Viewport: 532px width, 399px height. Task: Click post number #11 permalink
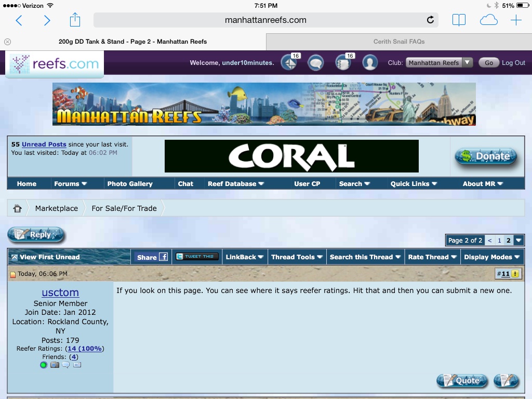506,274
